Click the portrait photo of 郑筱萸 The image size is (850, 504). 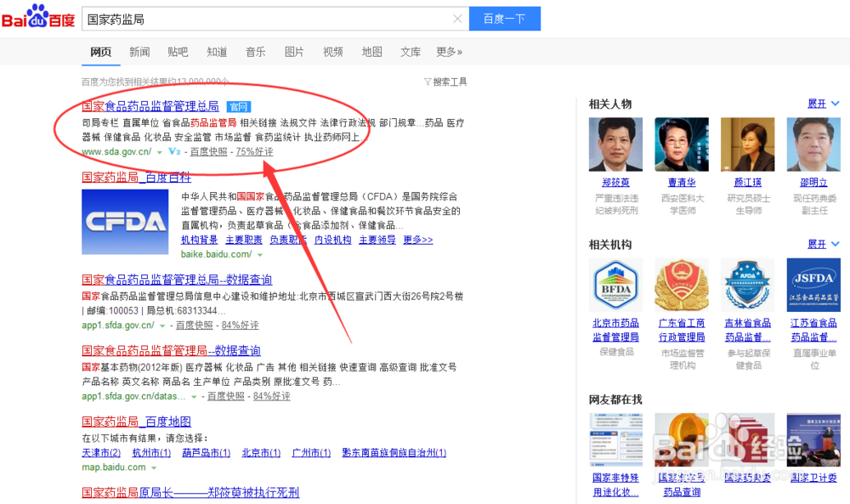tap(615, 144)
